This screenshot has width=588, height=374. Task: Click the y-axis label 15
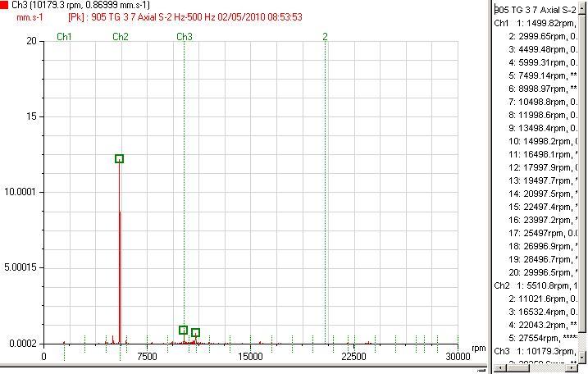point(31,116)
